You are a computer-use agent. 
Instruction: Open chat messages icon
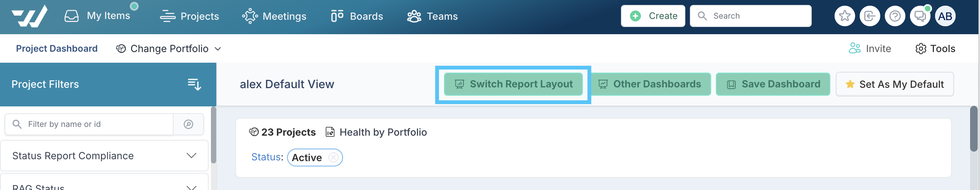(x=920, y=16)
